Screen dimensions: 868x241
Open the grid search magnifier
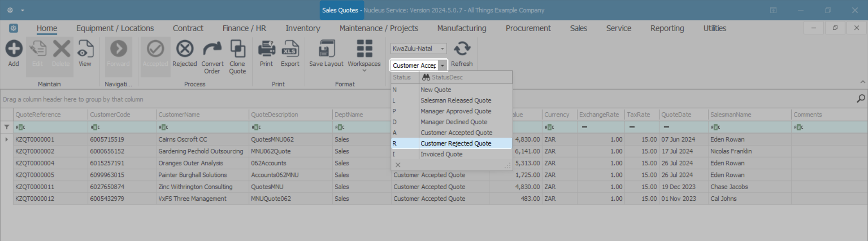coord(861,99)
